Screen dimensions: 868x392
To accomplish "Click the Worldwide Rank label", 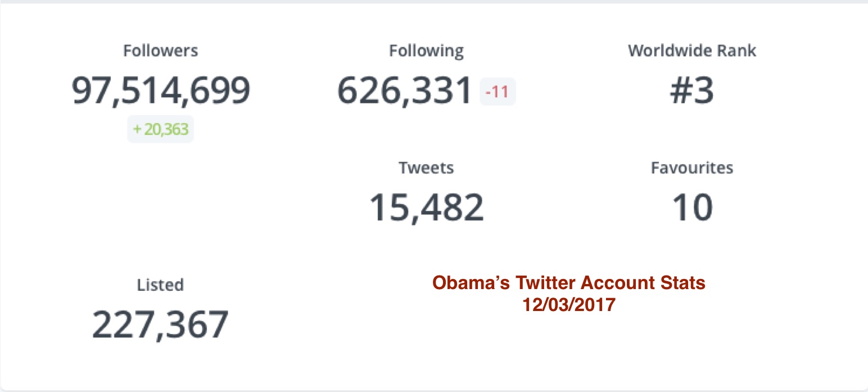I will 691,51.
